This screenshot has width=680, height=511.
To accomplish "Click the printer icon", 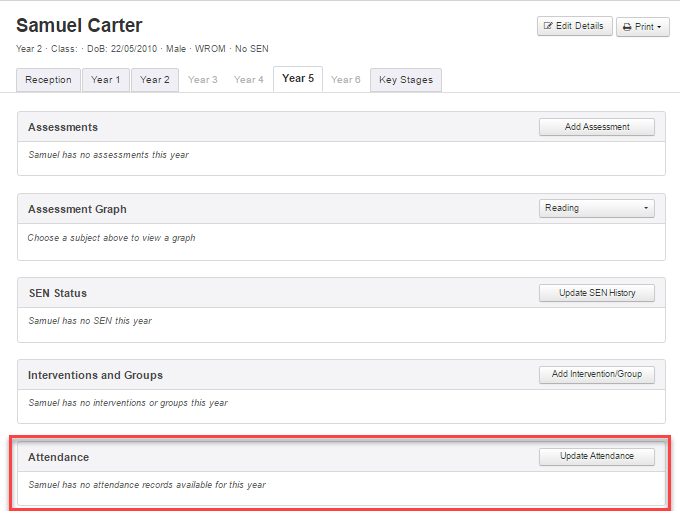I will coord(627,27).
